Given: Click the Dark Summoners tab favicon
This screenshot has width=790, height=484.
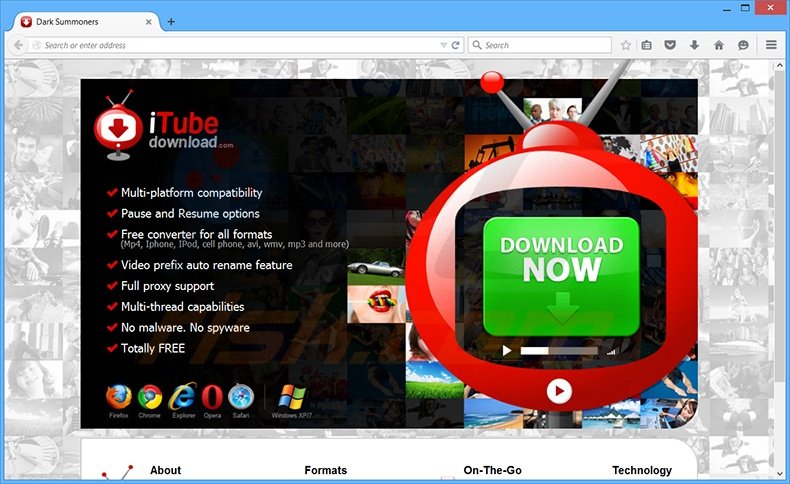Looking at the screenshot, I should pos(26,22).
